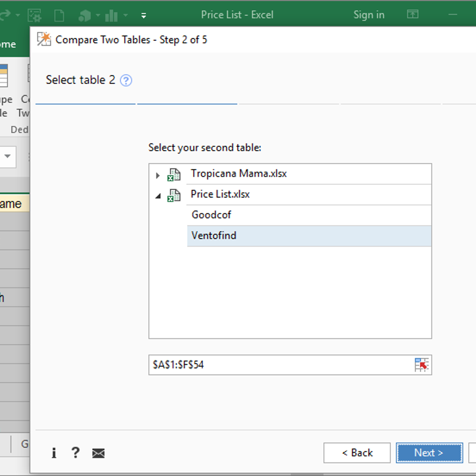This screenshot has width=476, height=476.
Task: Open the info icon at the dialog bottom
Action: tap(54, 453)
